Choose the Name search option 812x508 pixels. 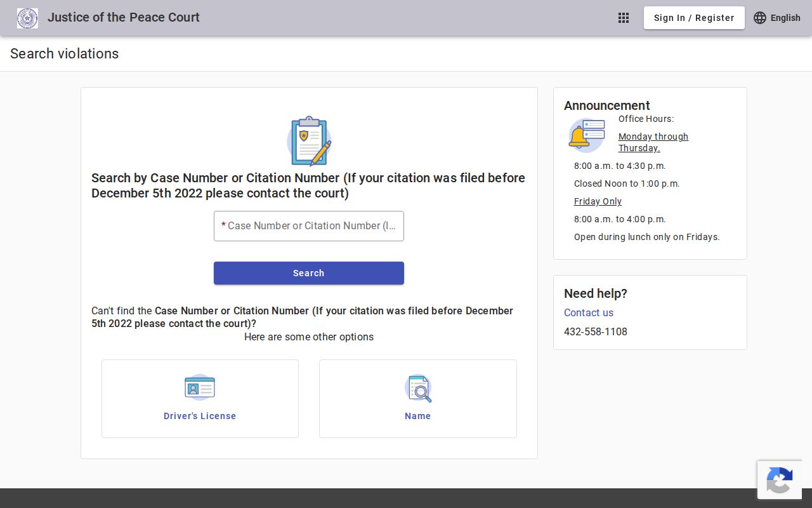(418, 399)
